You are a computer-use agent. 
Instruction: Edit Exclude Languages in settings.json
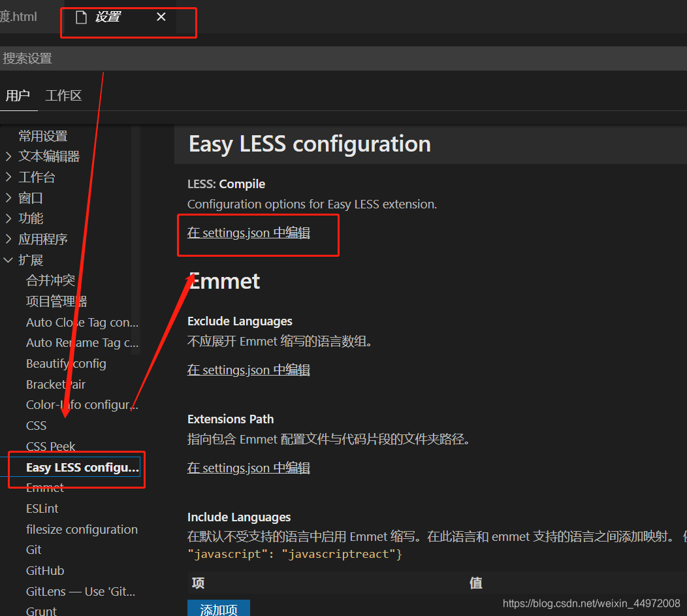tap(249, 370)
